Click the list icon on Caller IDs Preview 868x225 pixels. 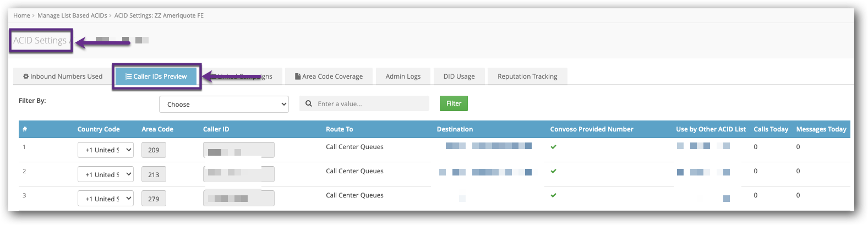tap(128, 76)
